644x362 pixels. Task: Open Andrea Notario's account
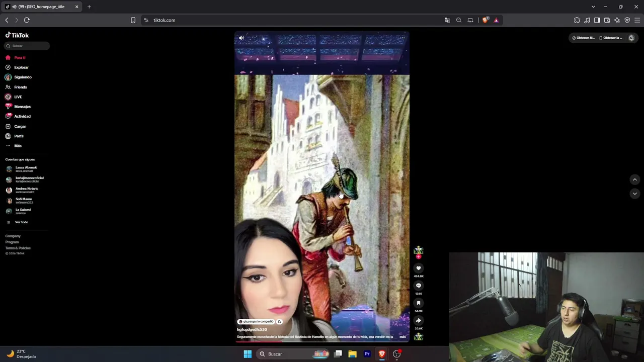pos(27,190)
